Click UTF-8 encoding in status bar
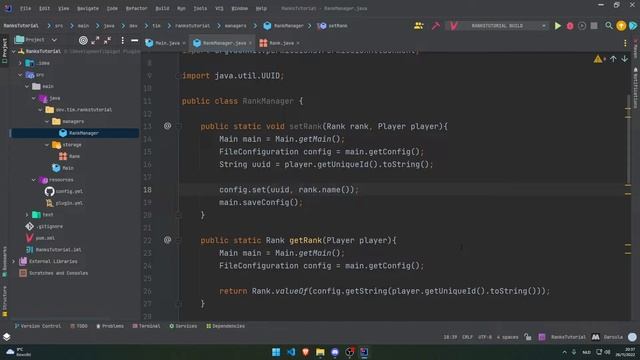The image size is (640, 360). tap(485, 337)
